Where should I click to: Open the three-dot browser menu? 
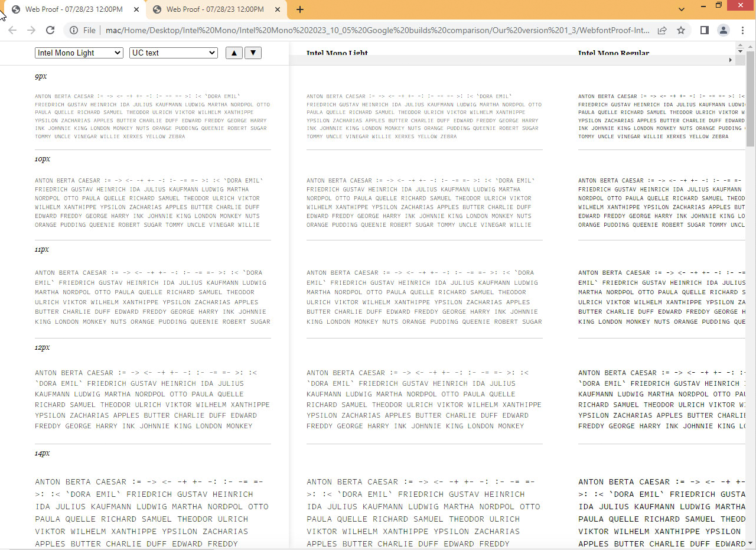point(742,30)
